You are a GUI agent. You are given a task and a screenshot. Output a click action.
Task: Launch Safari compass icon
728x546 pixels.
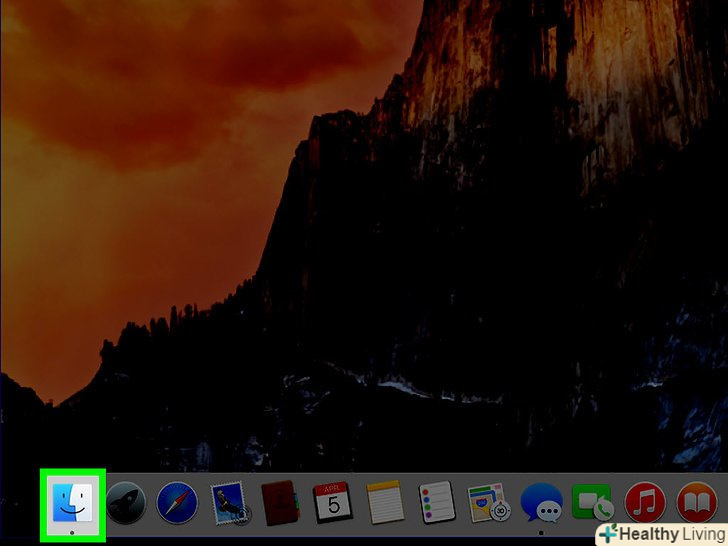coord(177,503)
